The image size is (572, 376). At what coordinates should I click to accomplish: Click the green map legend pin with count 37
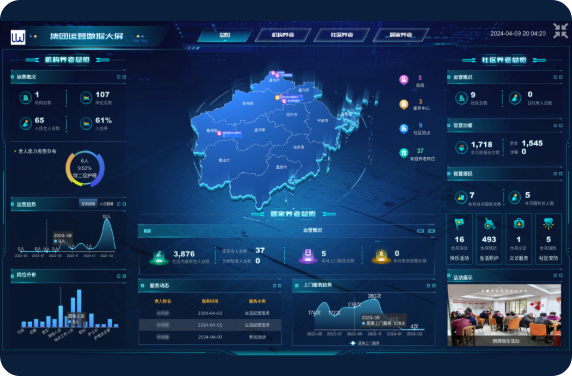tap(403, 153)
